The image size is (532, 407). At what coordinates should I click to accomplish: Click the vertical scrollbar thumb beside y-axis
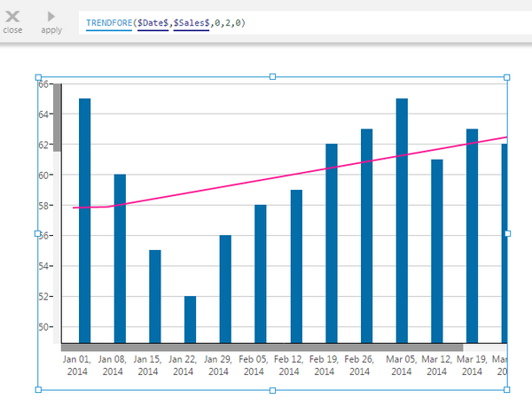(57, 117)
